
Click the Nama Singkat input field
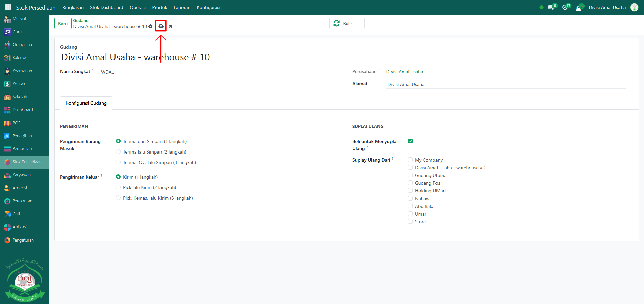pos(220,72)
